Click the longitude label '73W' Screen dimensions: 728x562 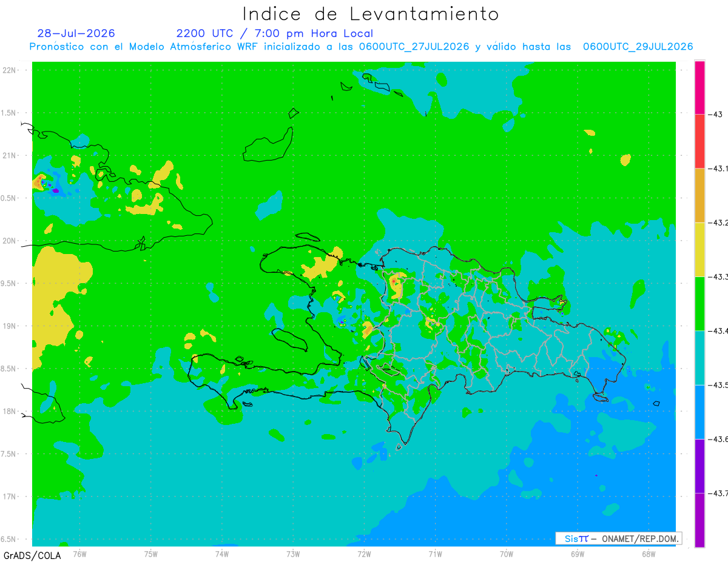point(293,554)
